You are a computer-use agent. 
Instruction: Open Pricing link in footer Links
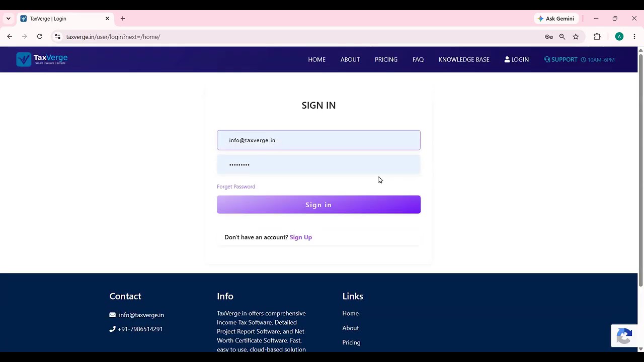351,342
